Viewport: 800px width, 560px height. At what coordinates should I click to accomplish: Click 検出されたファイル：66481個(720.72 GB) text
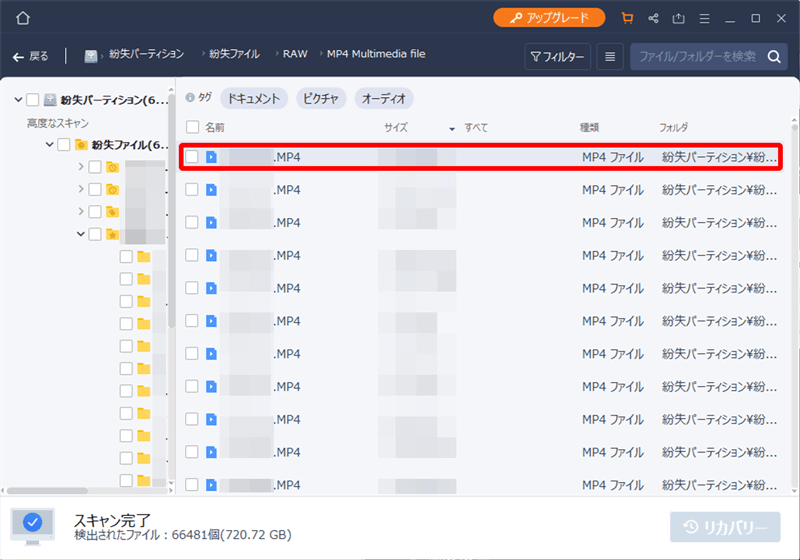tap(183, 535)
